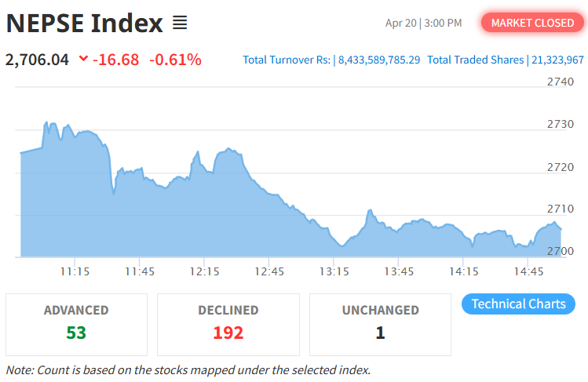This screenshot has height=382, width=588.
Task: Click the red down-arrow change indicator
Action: 83,60
